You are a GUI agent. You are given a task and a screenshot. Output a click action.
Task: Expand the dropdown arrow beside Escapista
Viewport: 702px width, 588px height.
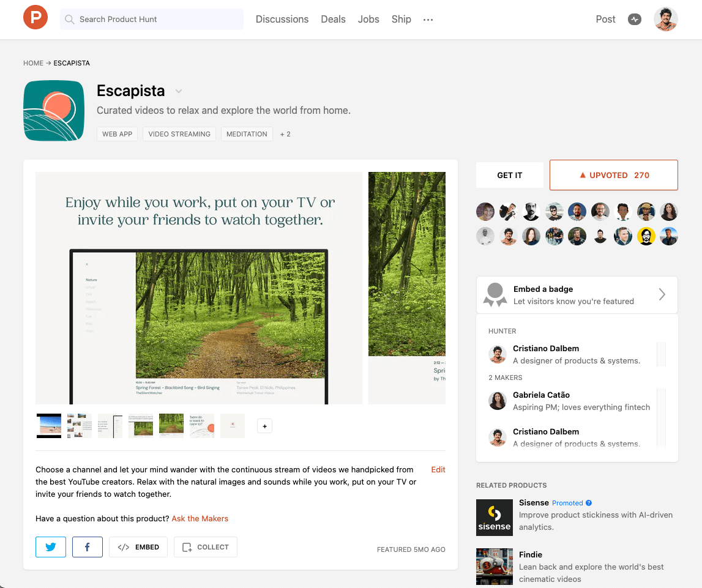(x=179, y=91)
